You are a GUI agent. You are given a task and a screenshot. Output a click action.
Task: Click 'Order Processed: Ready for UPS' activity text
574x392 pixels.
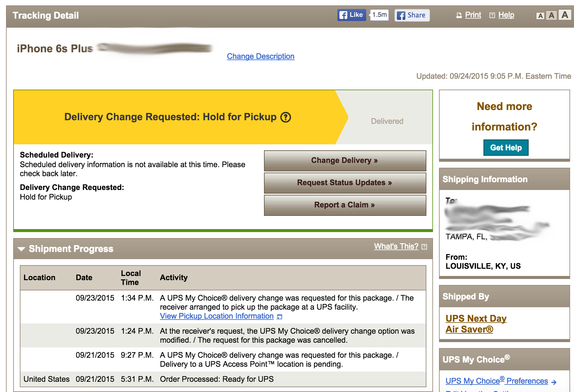click(x=217, y=379)
